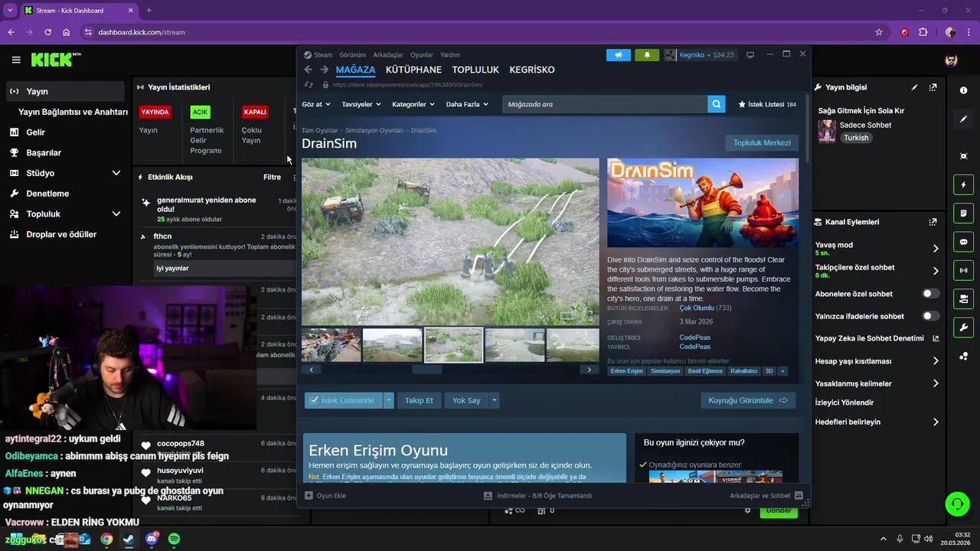Open İstek Listesi wishlist link
Screen dimensions: 980x551
[x=767, y=104]
